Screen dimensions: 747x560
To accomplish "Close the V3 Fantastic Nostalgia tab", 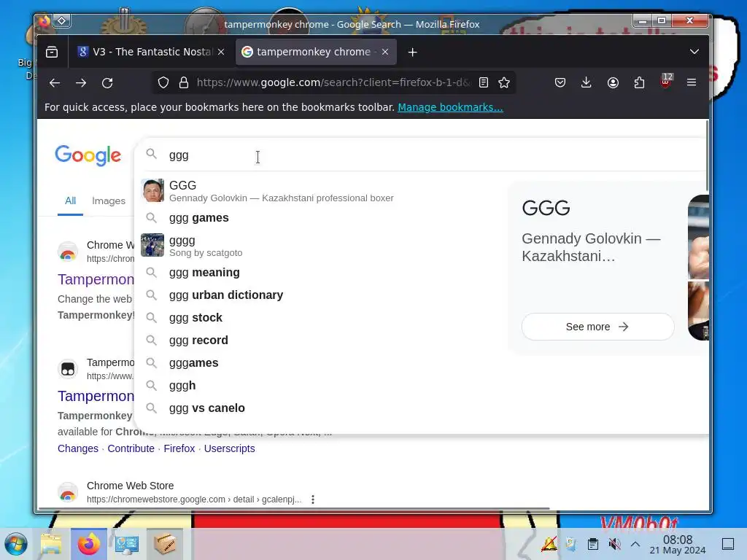I will pos(221,52).
